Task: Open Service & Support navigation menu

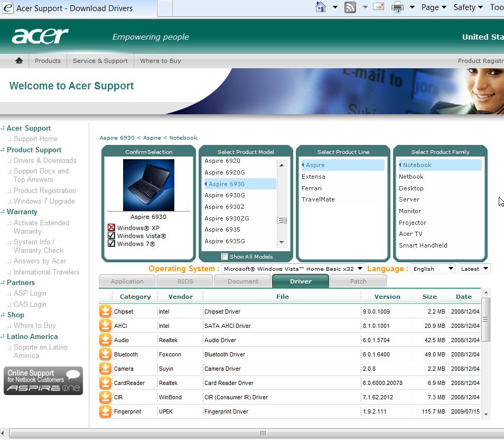Action: (100, 61)
